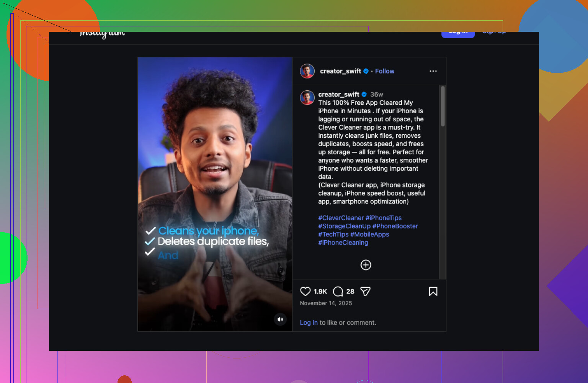This screenshot has width=588, height=383.
Task: Follow creator_swift
Action: pos(385,71)
